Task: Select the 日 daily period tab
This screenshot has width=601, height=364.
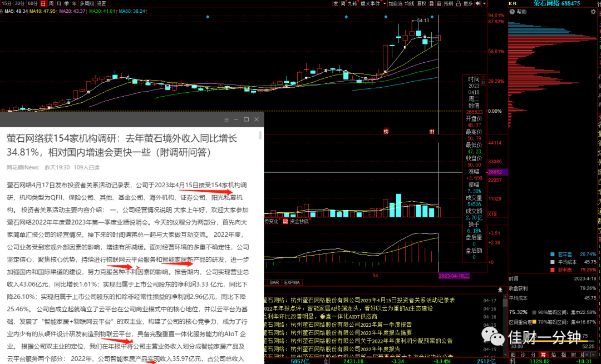Action: [x=43, y=3]
